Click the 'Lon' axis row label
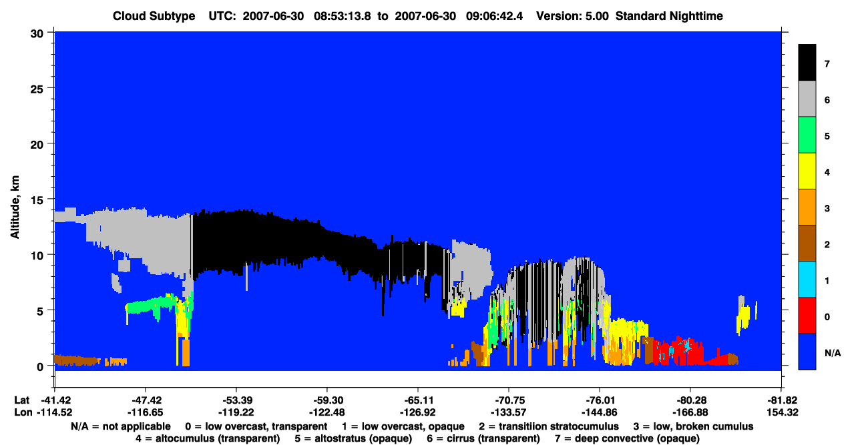 (22, 412)
